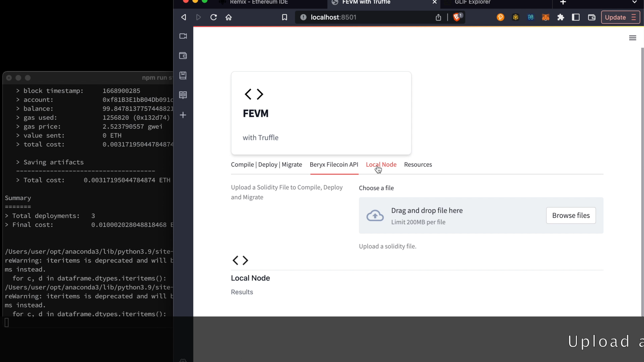Click the Results text under Local Node
Screen dimensions: 644x362
[242, 292]
